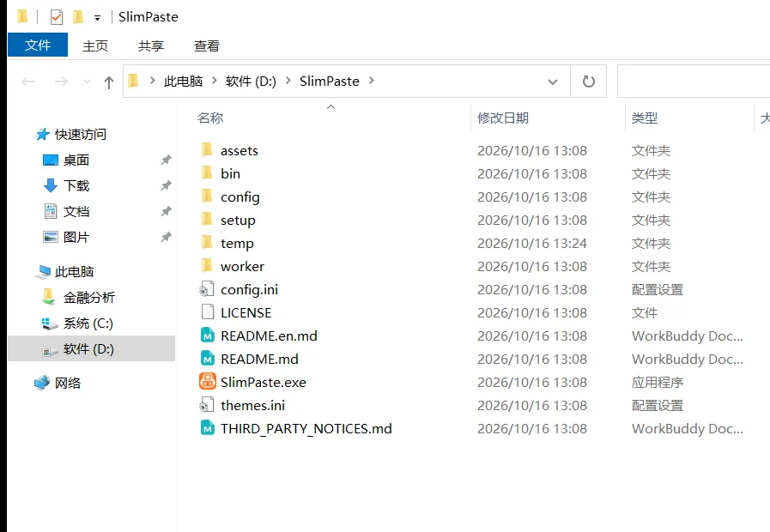The height and width of the screenshot is (532, 770).
Task: Select 系统 (C:) drive in navigation pane
Action: 88,323
